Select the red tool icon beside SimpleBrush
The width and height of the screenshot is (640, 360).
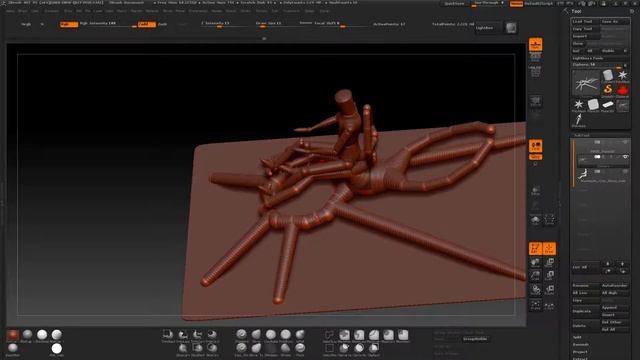click(622, 90)
